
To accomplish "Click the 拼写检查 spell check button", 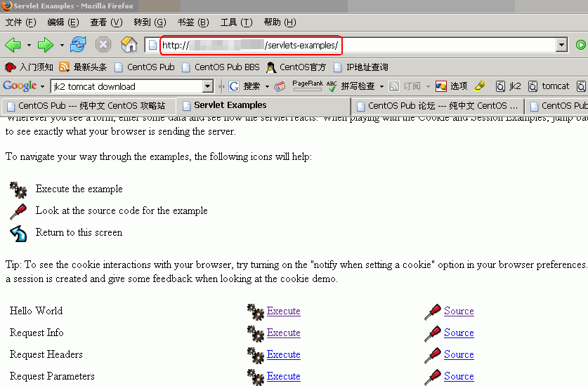I will coord(351,86).
